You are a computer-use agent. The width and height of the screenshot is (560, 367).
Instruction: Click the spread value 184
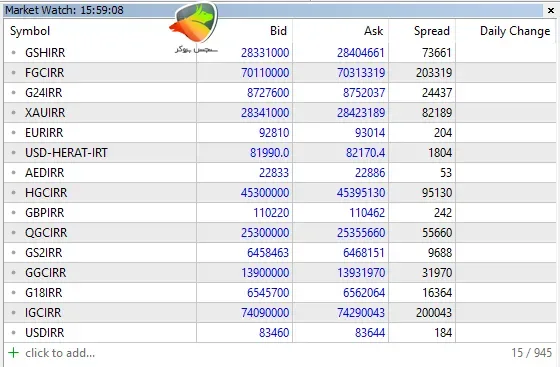click(x=443, y=333)
